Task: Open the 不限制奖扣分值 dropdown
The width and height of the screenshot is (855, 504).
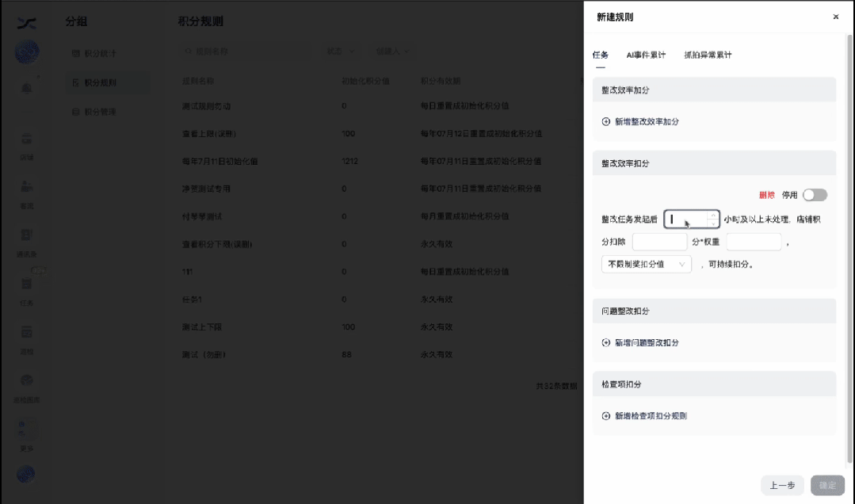Action: 646,264
